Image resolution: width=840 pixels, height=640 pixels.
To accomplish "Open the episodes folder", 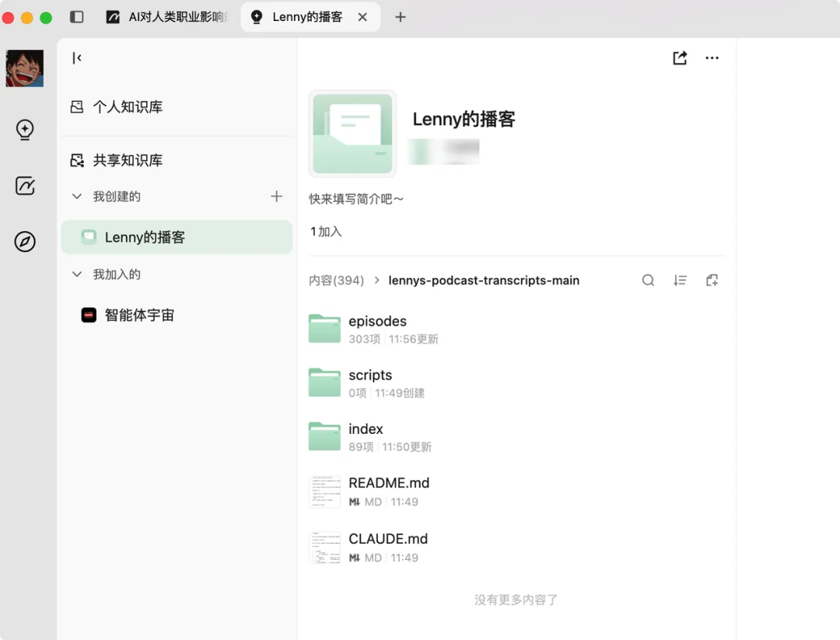I will pos(378,321).
